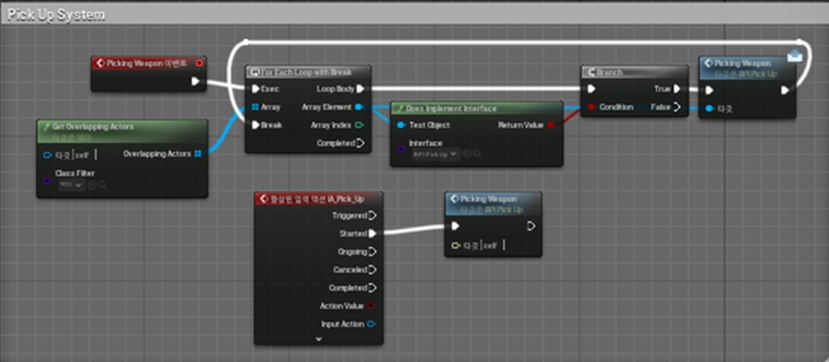Viewport: 829px width, 362px height.
Task: Open the Class Filter class dropdown
Action: click(x=71, y=185)
